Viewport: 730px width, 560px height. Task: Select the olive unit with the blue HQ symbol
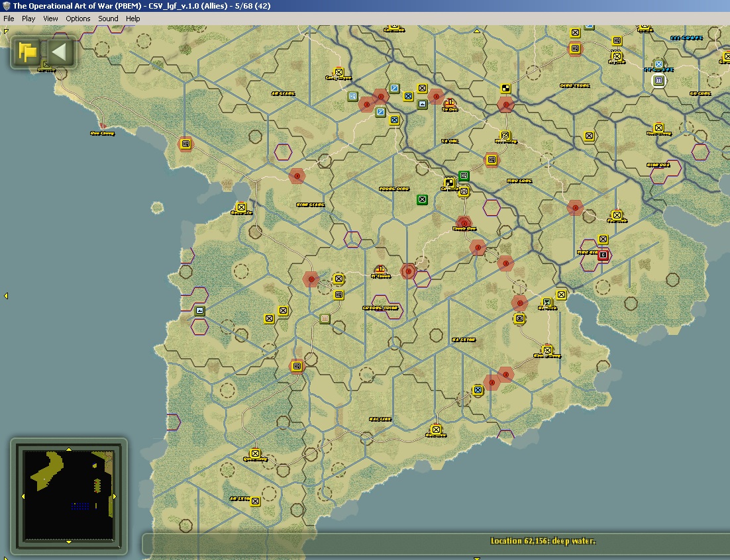coord(352,96)
